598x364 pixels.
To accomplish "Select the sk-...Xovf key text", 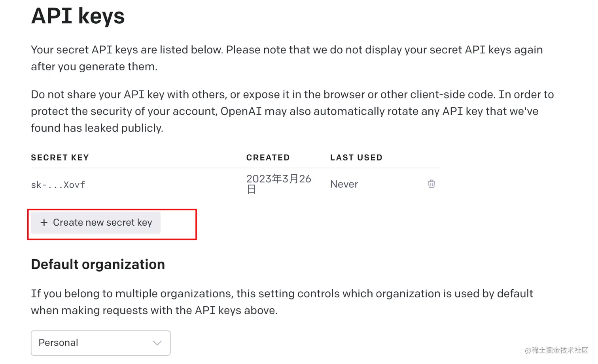I will click(x=58, y=185).
